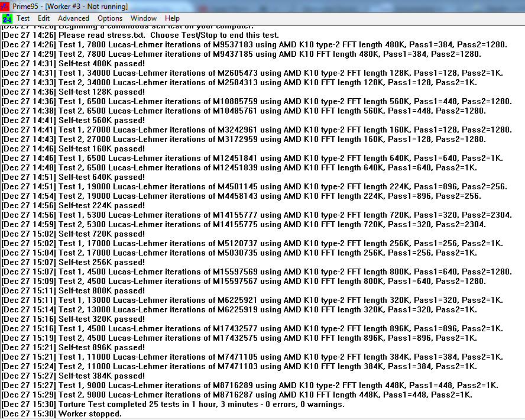This screenshot has width=525, height=420.
Task: Select the M15597567 log line
Action: tap(244, 281)
